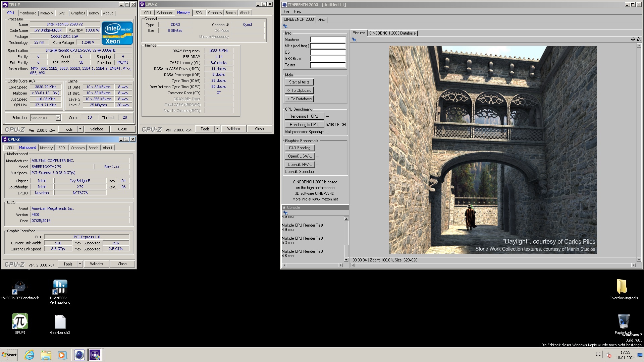The height and width of the screenshot is (362, 644).
Task: Open Windows Explorer from taskbar
Action: [x=46, y=355]
